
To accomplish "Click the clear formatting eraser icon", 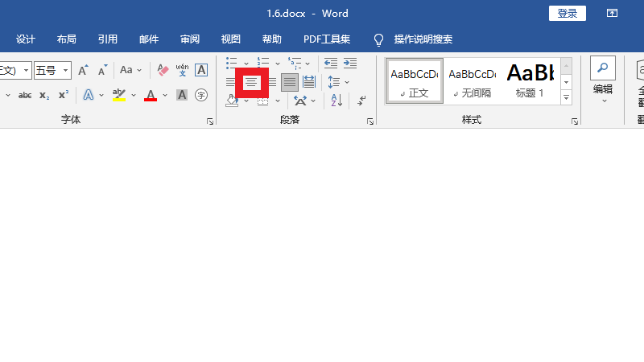I will 163,71.
